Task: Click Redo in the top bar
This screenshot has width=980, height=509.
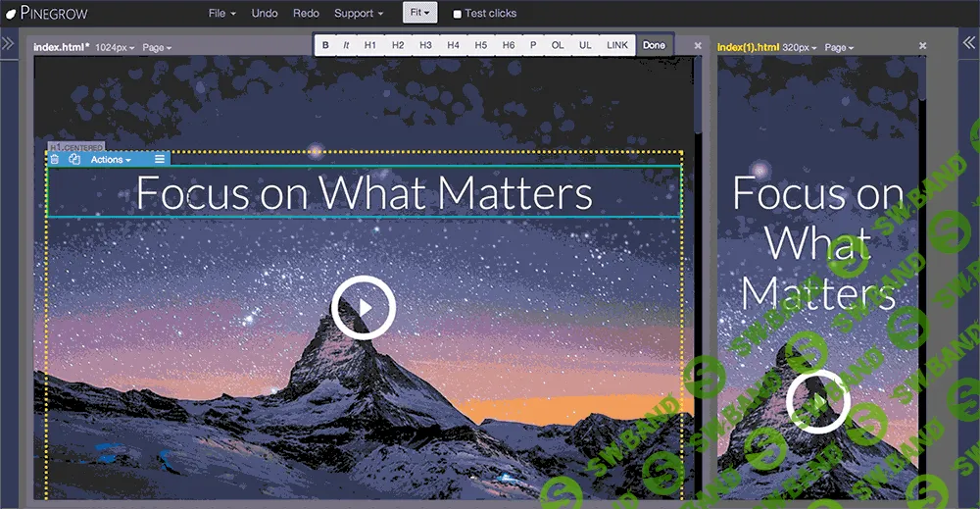Action: click(x=306, y=13)
